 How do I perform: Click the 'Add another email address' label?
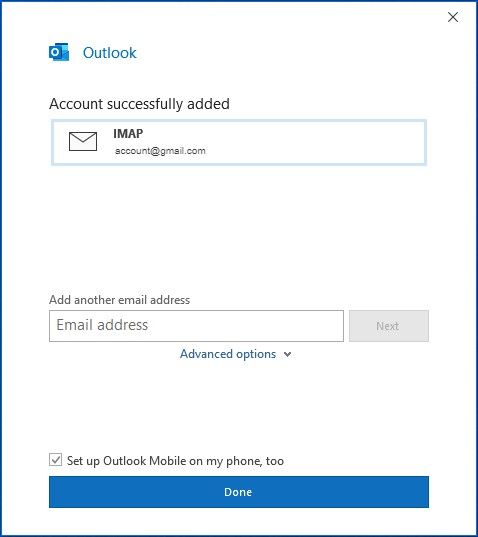[x=119, y=300]
